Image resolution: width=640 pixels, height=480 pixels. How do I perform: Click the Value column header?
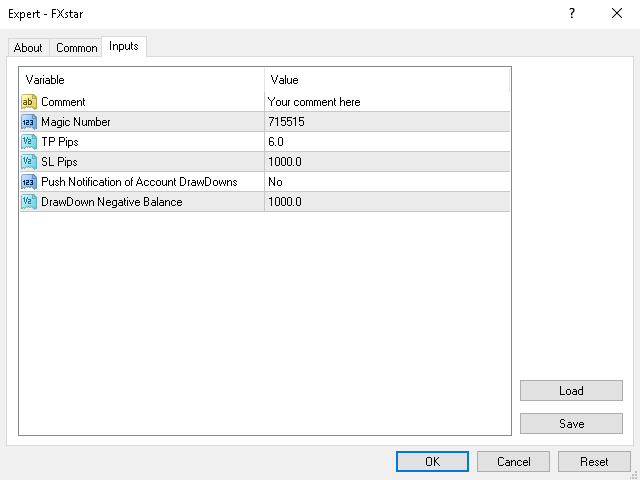click(x=387, y=80)
